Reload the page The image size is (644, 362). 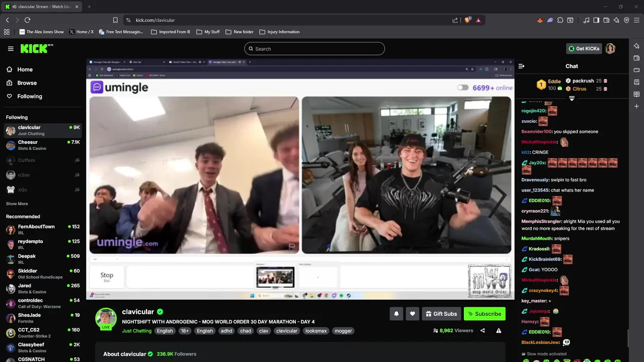coord(27,20)
